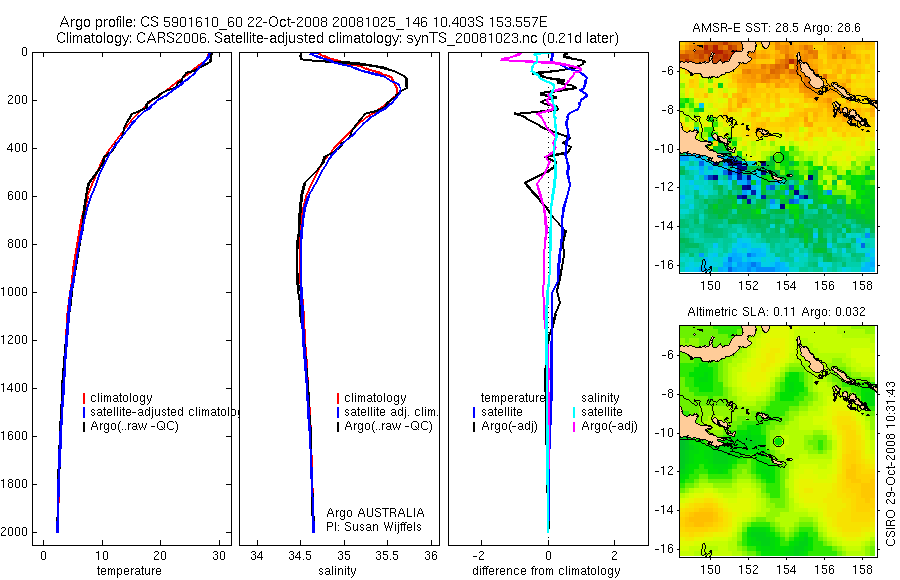This screenshot has height=580, width=900.
Task: Click the 36 tick on the salinity axis
Action: point(430,556)
